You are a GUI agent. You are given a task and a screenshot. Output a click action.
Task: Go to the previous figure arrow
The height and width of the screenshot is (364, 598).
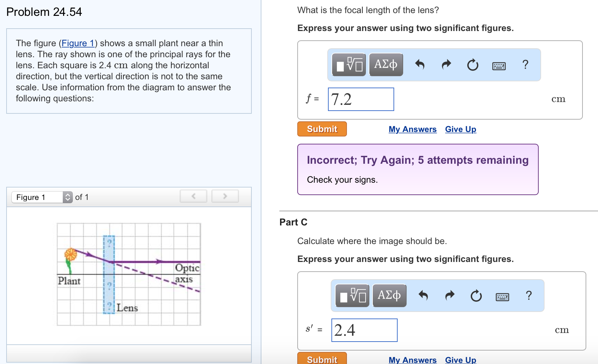(x=193, y=196)
